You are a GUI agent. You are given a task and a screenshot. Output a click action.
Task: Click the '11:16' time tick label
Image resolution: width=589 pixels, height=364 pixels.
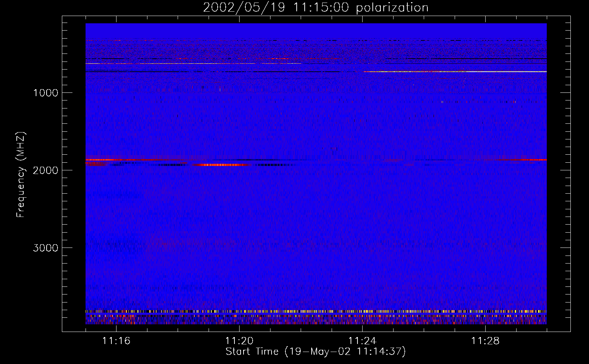click(x=116, y=341)
